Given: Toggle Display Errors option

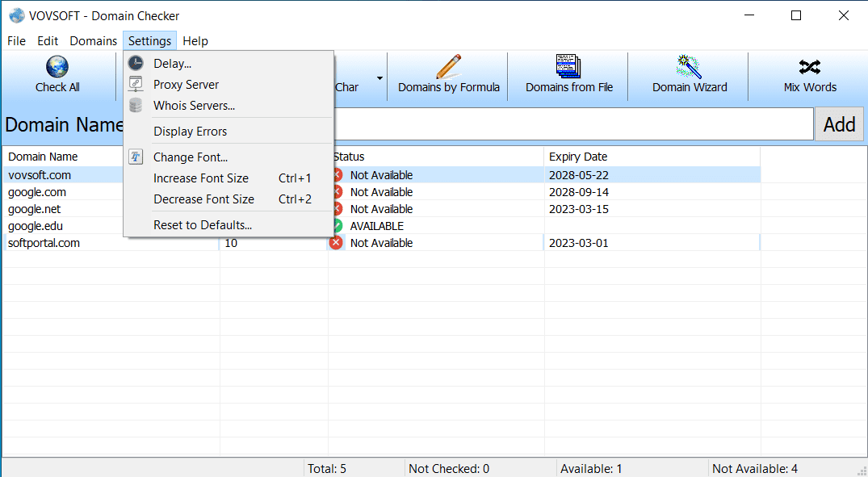Looking at the screenshot, I should 229,132.
